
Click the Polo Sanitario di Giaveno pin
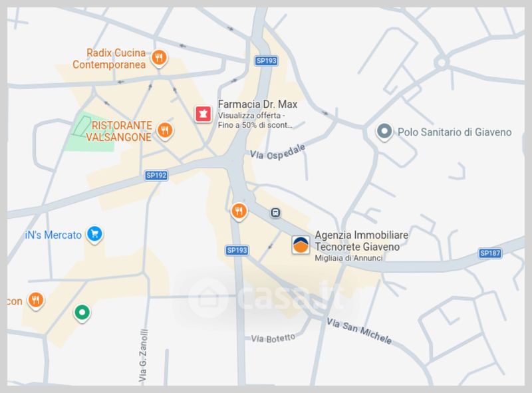pos(384,132)
